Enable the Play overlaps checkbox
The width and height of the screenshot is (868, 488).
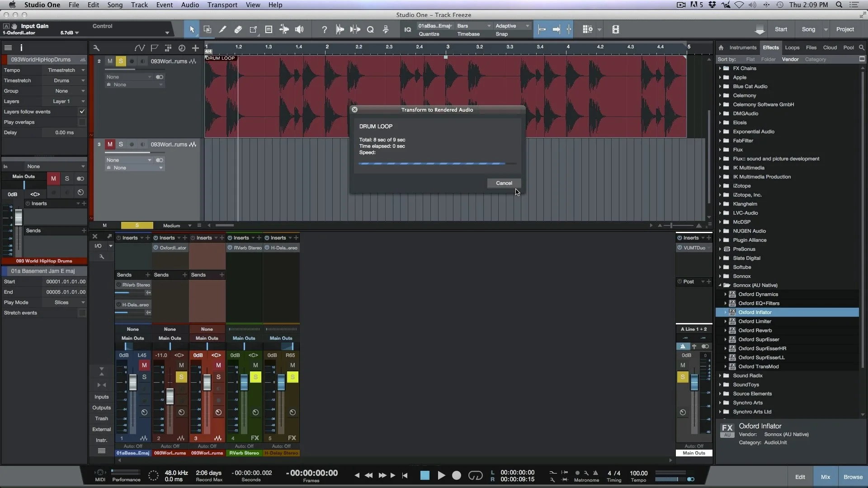82,122
